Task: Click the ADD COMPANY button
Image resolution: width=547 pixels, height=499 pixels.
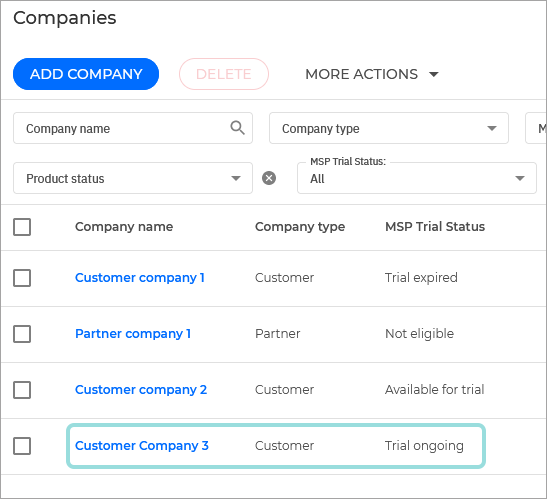Action: tap(86, 74)
